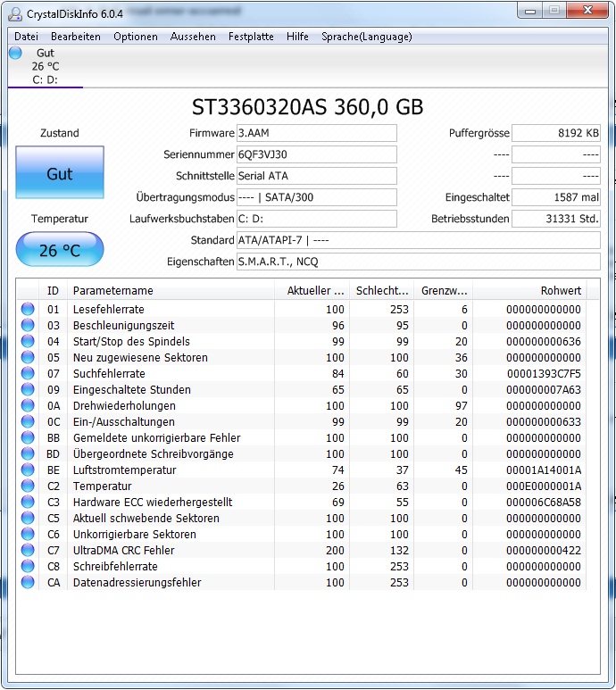
Task: Click the Schnittstelle field Serial ATA
Action: (x=317, y=176)
